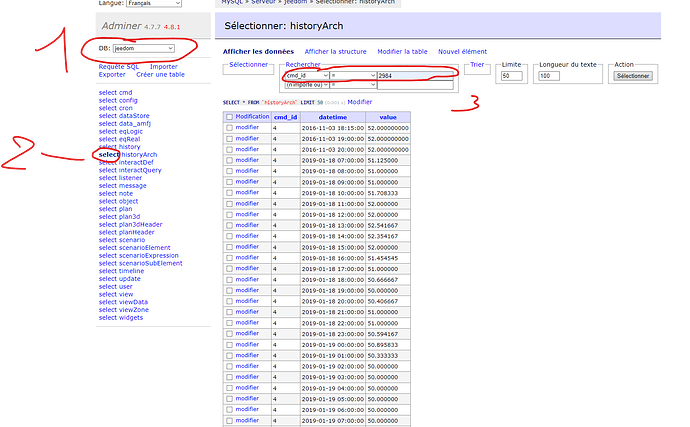Switch to Afficher la structure tab
This screenshot has height=427, width=690.
pos(335,51)
